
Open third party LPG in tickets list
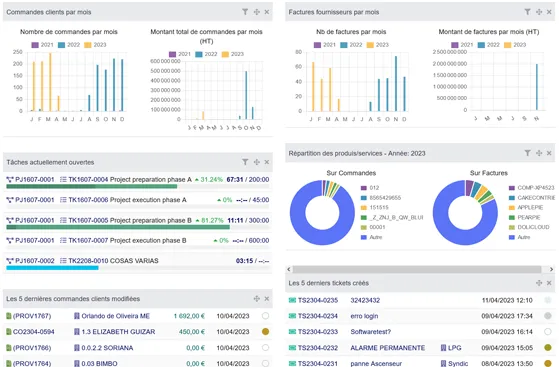[451, 348]
